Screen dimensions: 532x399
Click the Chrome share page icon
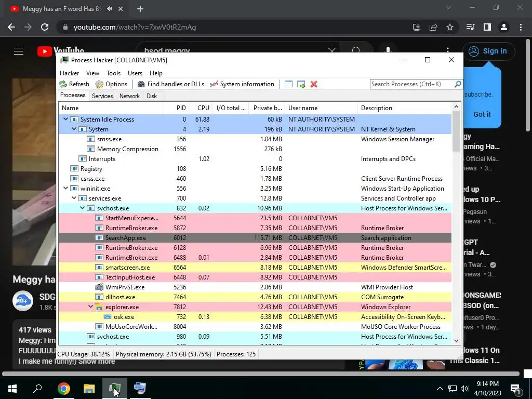pyautogui.click(x=433, y=27)
